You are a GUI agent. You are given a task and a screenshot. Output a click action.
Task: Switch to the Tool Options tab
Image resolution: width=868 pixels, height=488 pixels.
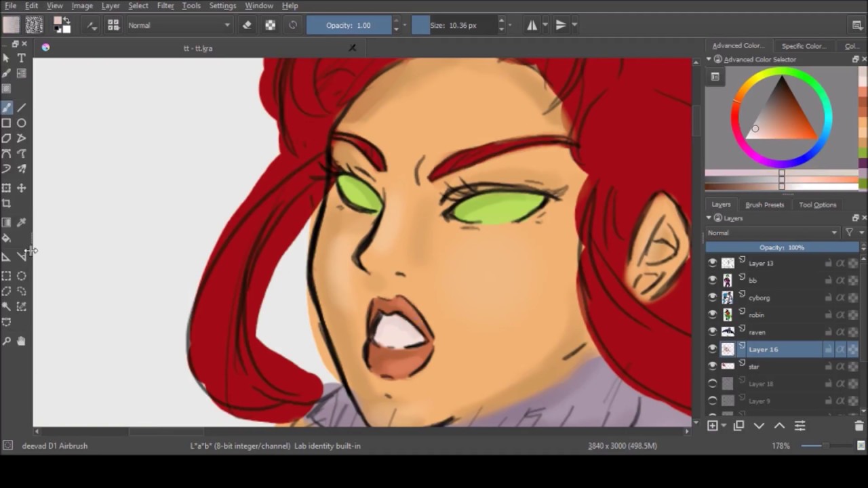[817, 205]
